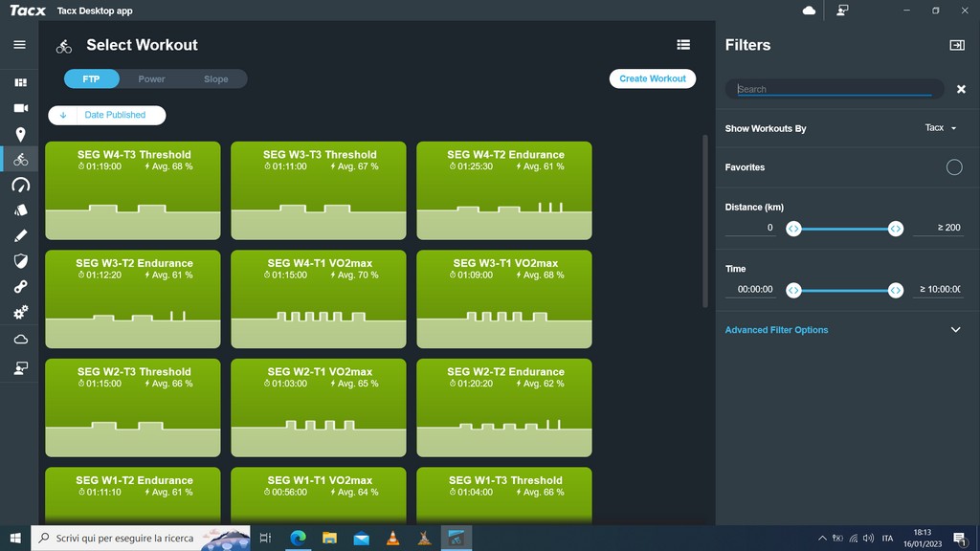Screen dimensions: 980x551
Task: Open the Show Workouts By Tacx dropdown
Action: (x=940, y=128)
